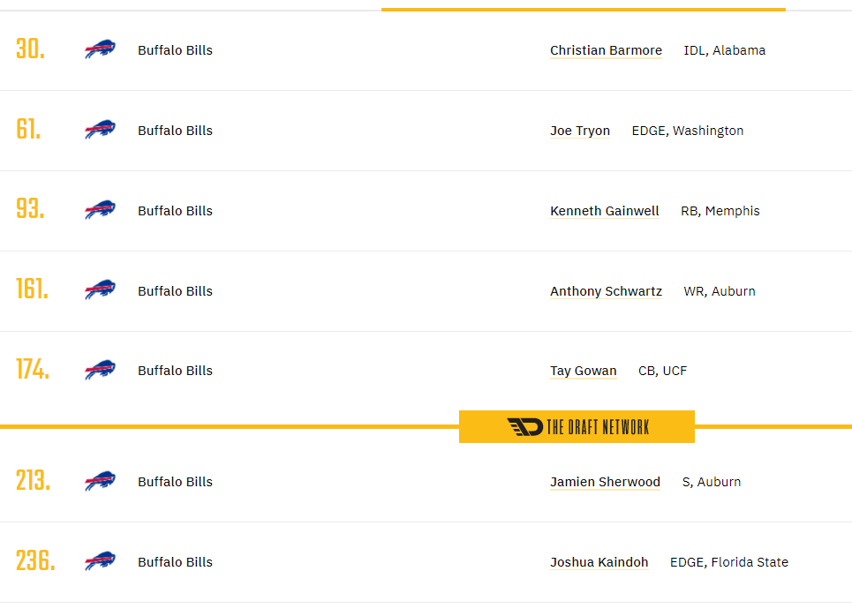Click the Bills logo beside pick 161

[100, 290]
